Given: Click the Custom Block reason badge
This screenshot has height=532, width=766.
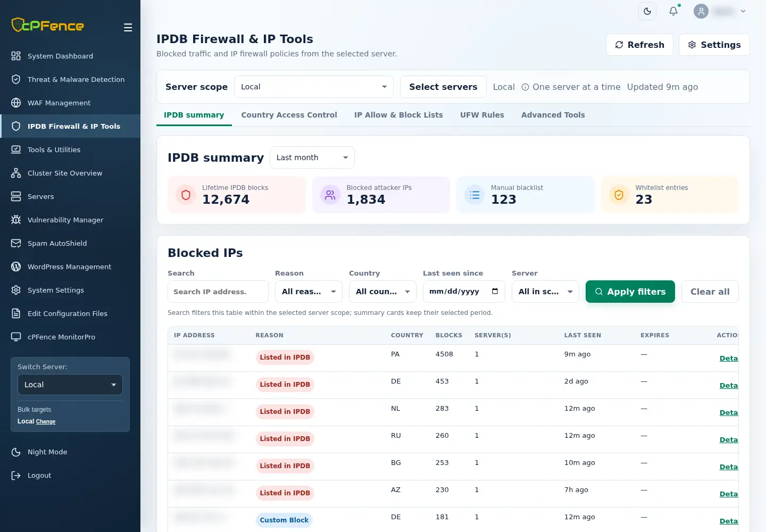Looking at the screenshot, I should click(284, 520).
